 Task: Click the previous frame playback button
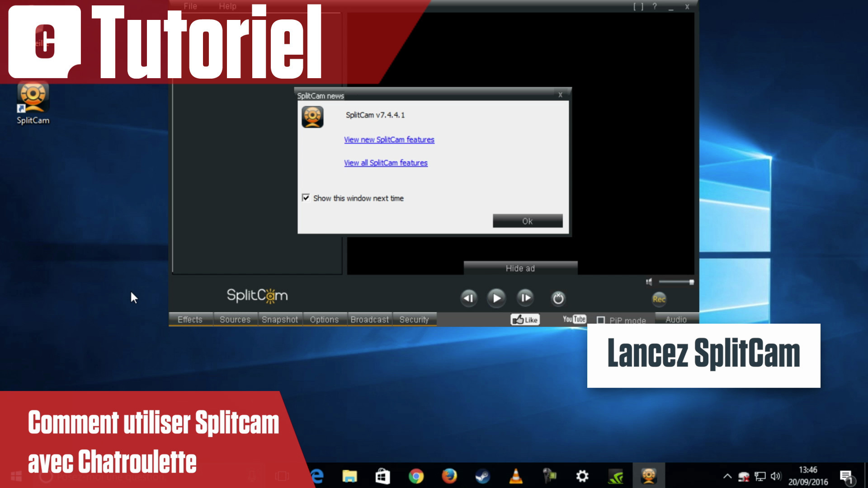(469, 298)
